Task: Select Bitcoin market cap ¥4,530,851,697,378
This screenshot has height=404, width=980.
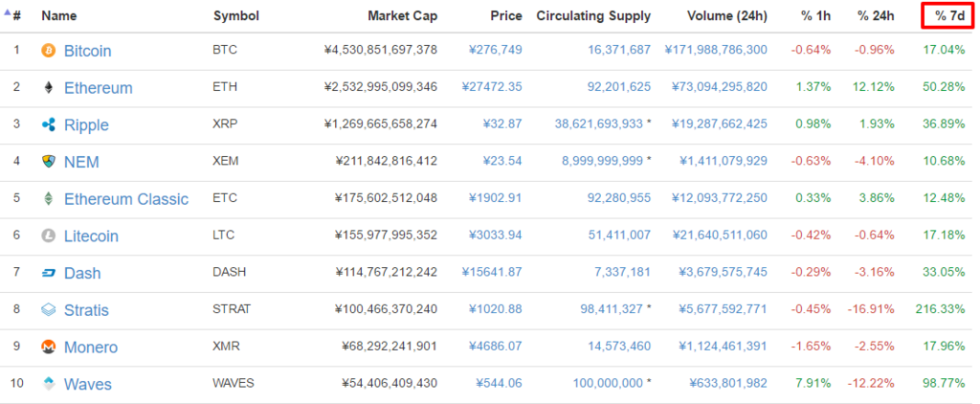Action: tap(381, 50)
